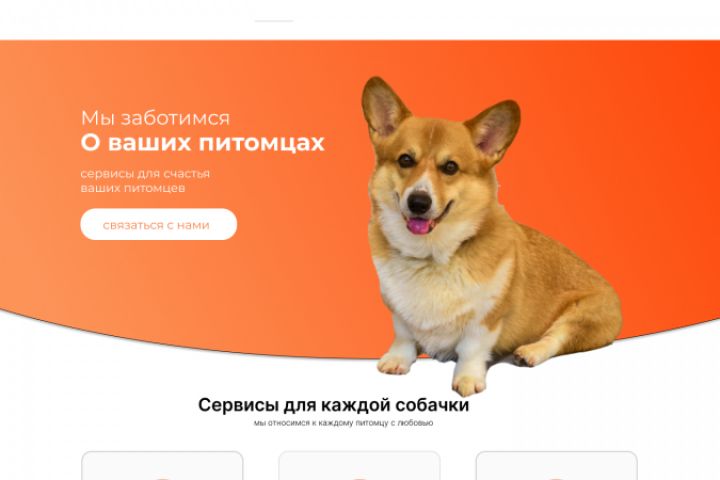Image resolution: width=720 pixels, height=480 pixels.
Task: Open the first service card
Action: tap(162, 465)
